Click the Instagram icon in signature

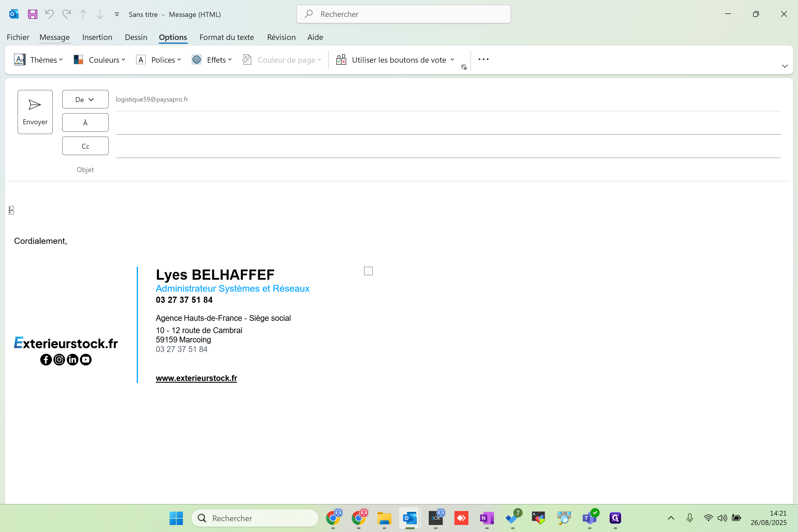click(x=60, y=360)
